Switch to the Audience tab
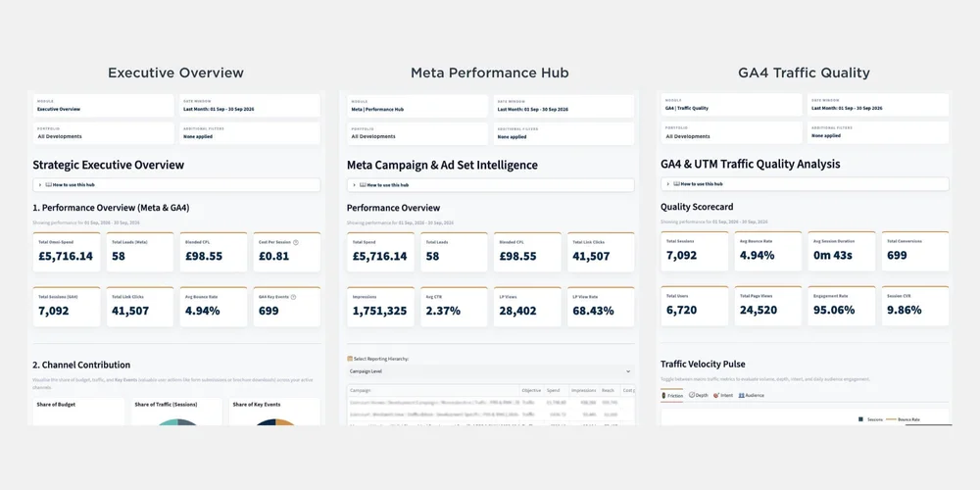The height and width of the screenshot is (490, 980). [x=752, y=396]
